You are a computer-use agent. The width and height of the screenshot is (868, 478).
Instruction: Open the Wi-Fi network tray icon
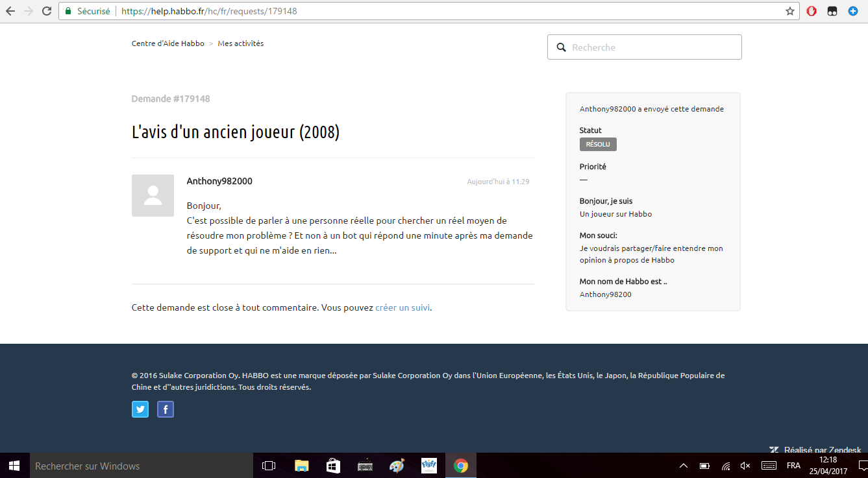pyautogui.click(x=726, y=466)
